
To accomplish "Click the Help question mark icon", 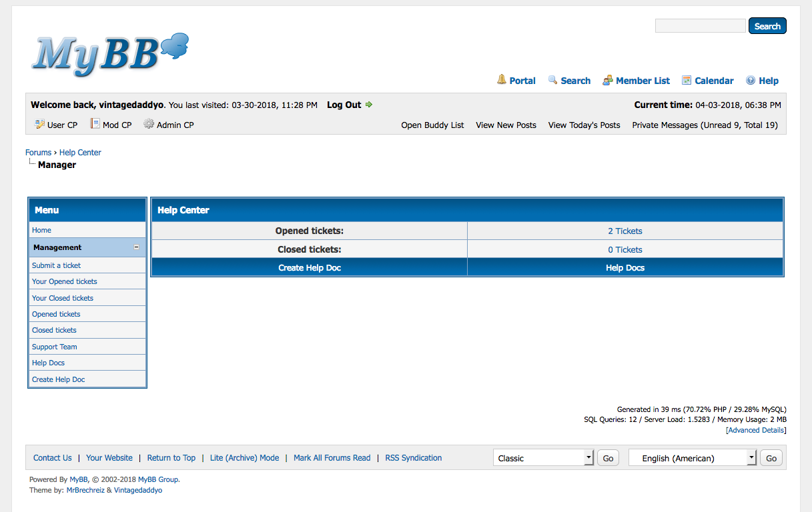I will pyautogui.click(x=751, y=81).
